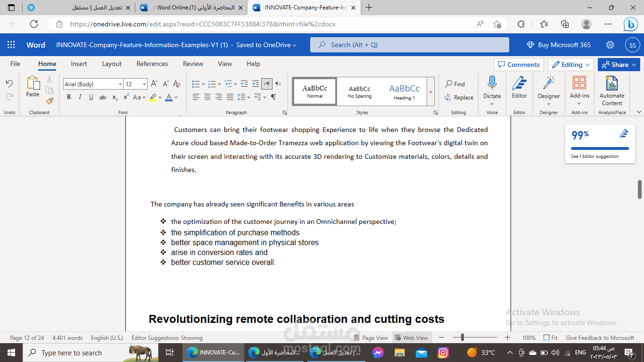Expand bullet list style options arrow

click(203, 84)
